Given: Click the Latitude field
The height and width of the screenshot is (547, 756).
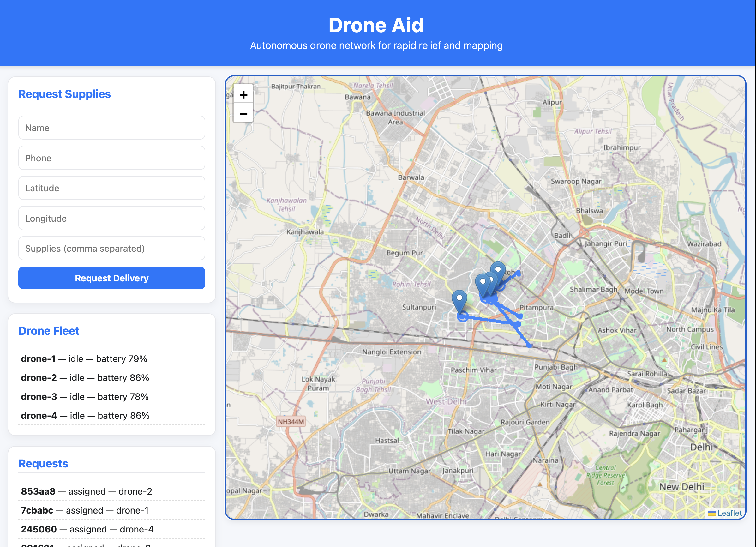Looking at the screenshot, I should click(112, 188).
